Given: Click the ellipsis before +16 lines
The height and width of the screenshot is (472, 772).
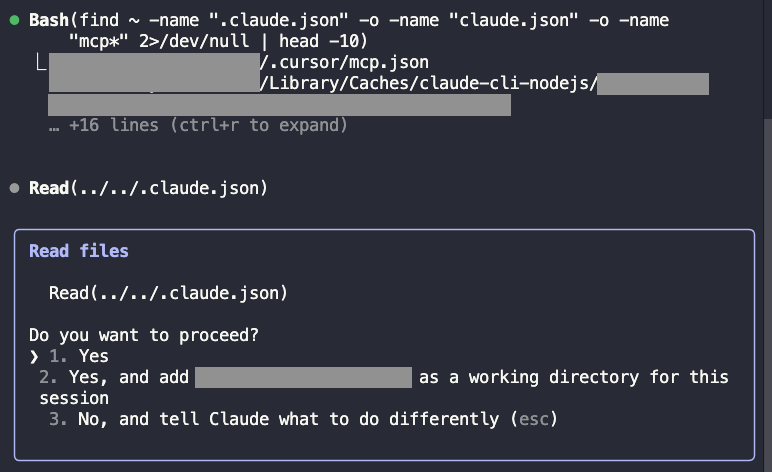Looking at the screenshot, I should (x=54, y=127).
